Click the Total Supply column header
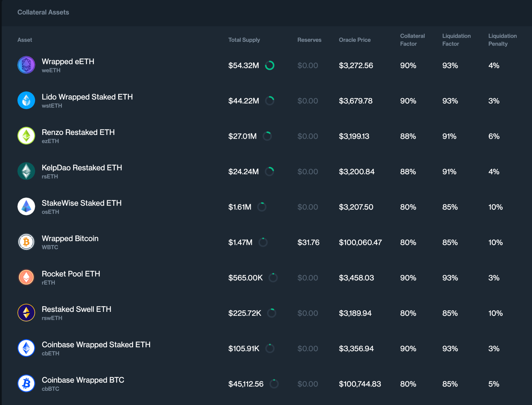Screen dimensions: 532x405 244,40
